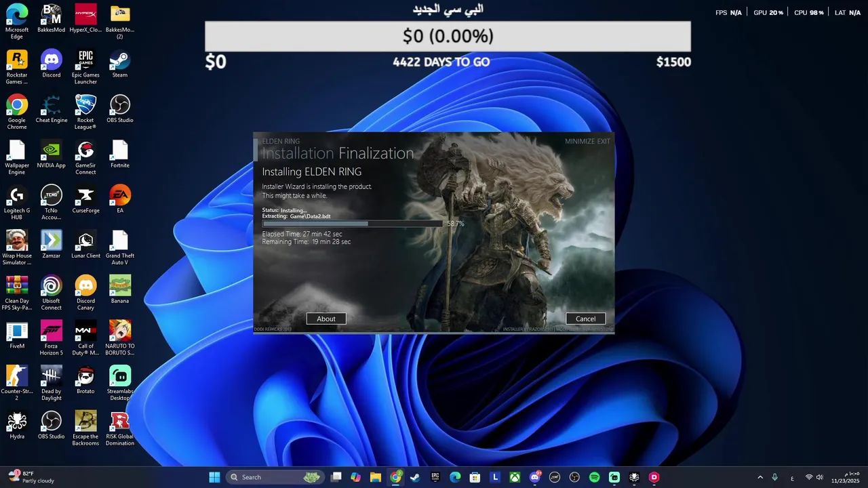Select the Cheat Engine desktop icon
Viewport: 868px width, 488px height.
click(x=52, y=108)
